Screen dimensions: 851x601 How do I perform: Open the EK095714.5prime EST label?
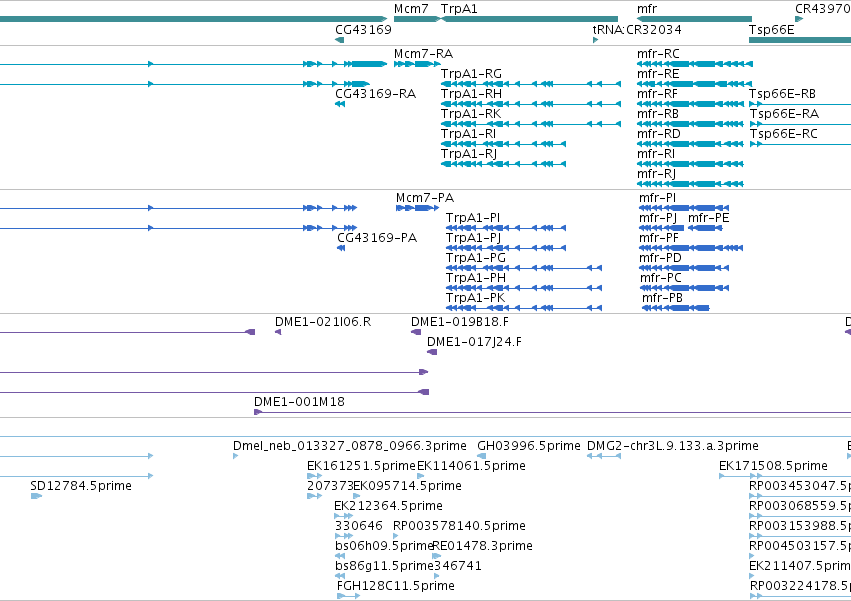(408, 486)
